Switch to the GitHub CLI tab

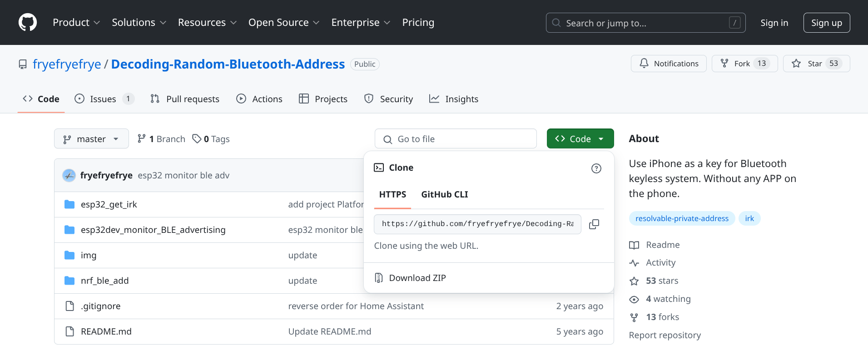point(444,194)
